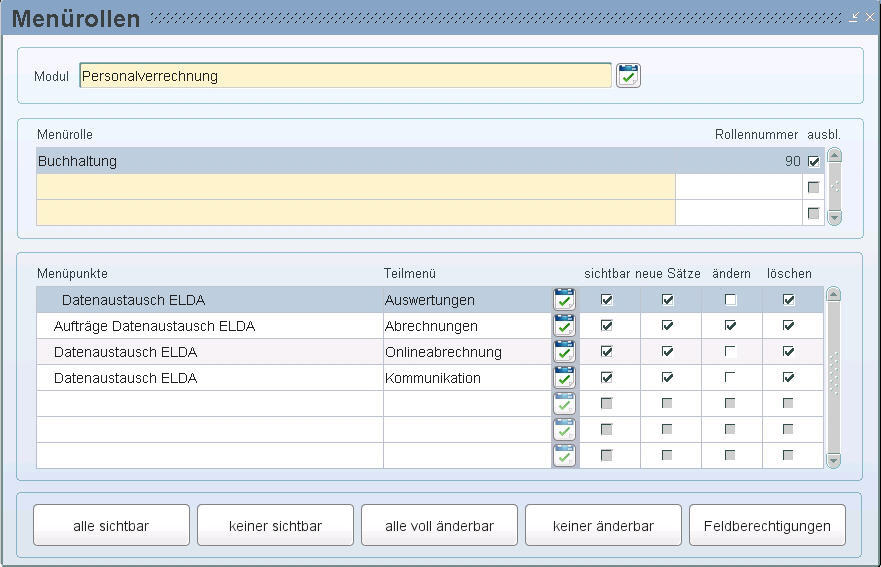Uncheck löschen for Kommunikation row
The height and width of the screenshot is (567, 881).
[x=789, y=377]
